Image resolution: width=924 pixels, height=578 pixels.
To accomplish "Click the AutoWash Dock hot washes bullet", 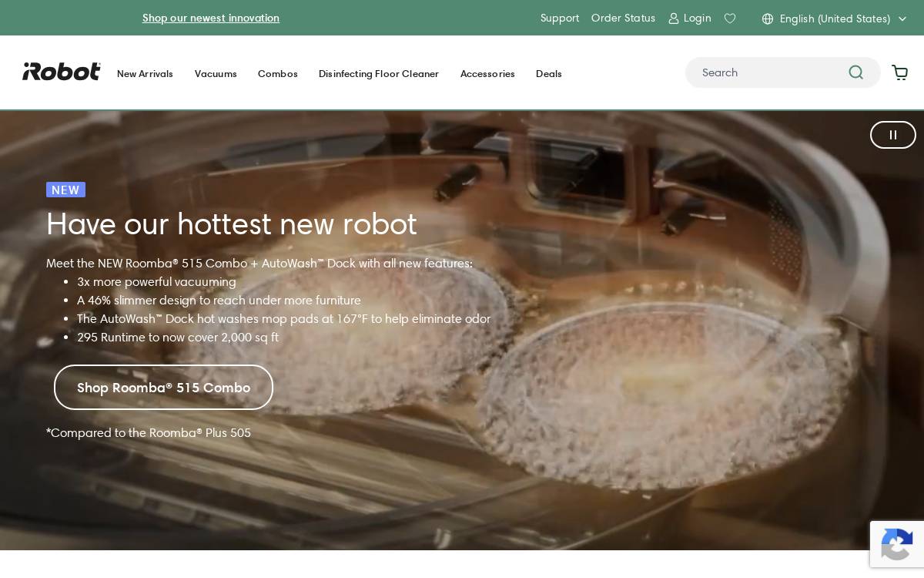I will tap(283, 319).
